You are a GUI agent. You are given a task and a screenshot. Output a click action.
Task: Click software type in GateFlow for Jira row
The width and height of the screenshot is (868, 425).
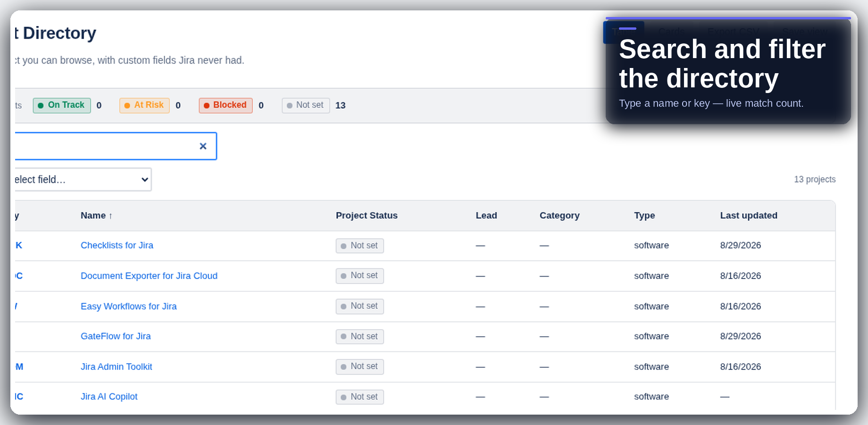click(651, 337)
